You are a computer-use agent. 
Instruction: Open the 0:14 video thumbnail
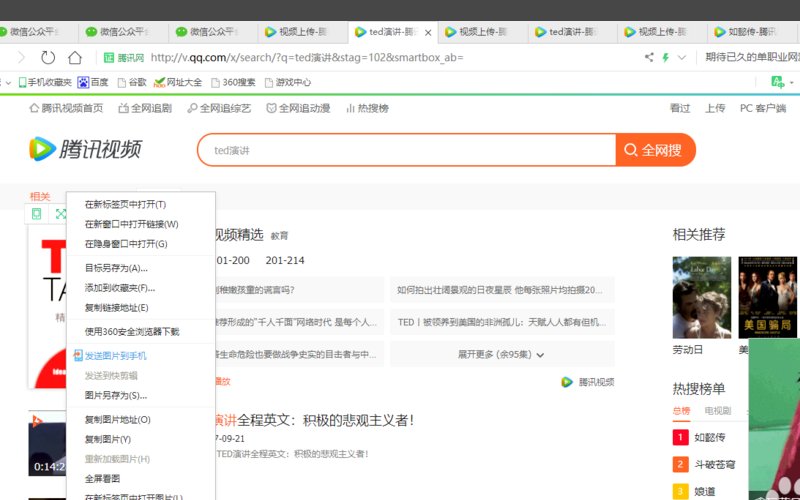pos(47,443)
